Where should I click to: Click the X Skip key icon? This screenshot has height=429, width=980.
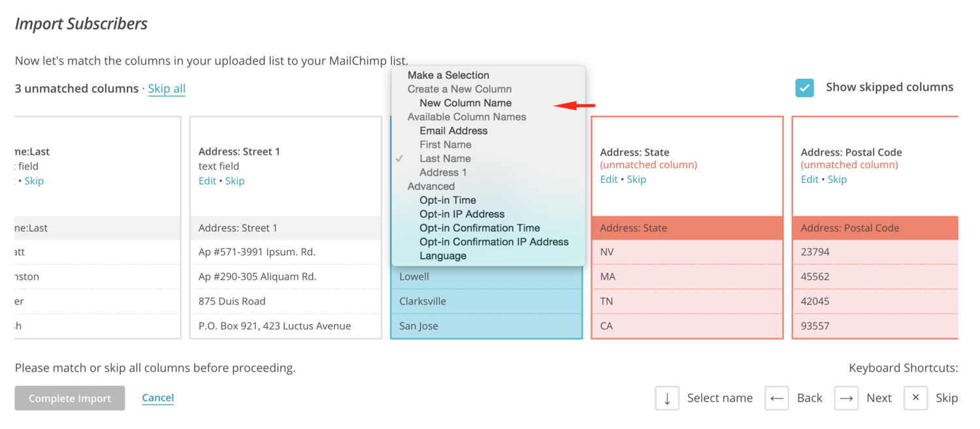coord(915,398)
